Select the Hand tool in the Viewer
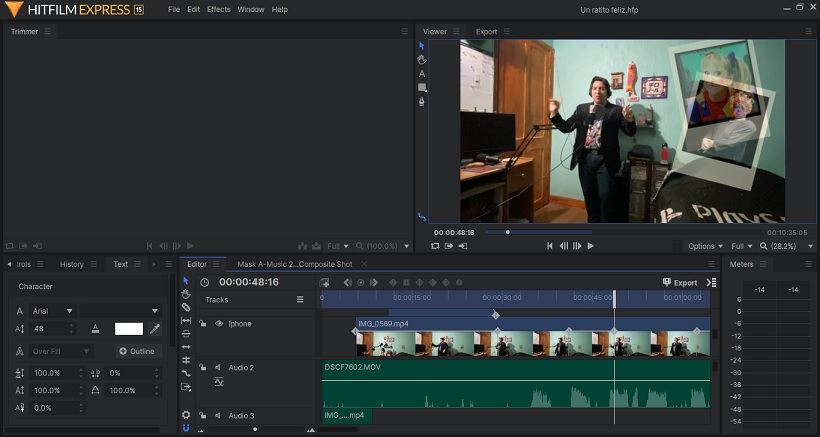The width and height of the screenshot is (820, 437). [422, 60]
